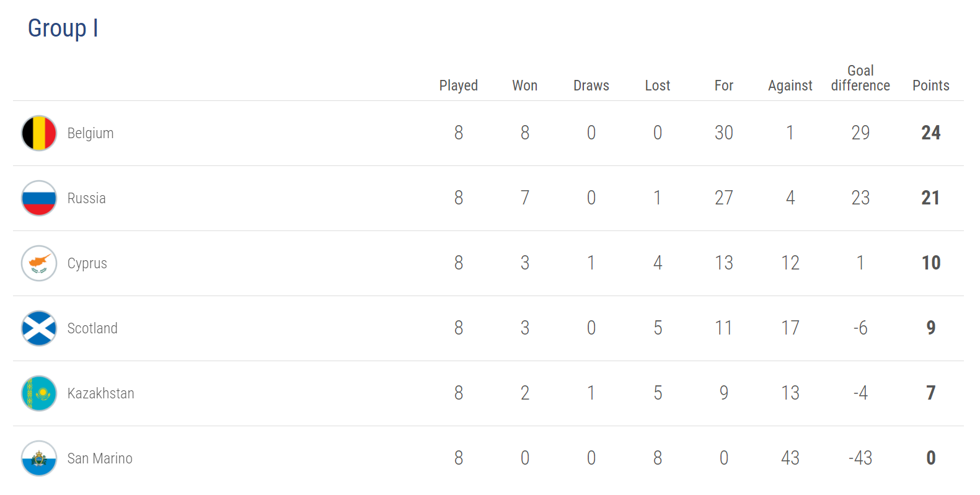
Task: Click the Played column header
Action: [458, 85]
